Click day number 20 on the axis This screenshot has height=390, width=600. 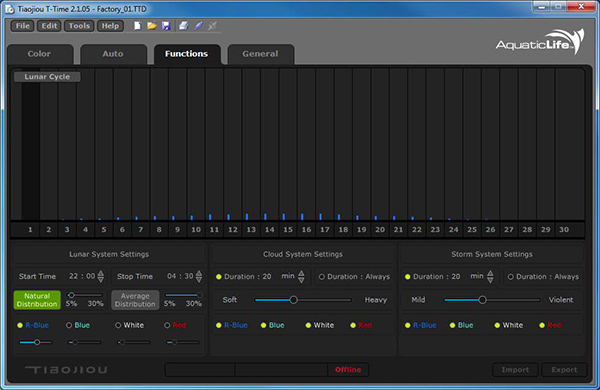[380, 230]
